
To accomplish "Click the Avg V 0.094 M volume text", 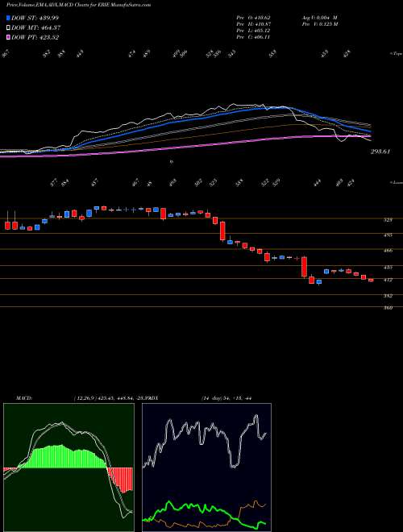I will [x=319, y=18].
